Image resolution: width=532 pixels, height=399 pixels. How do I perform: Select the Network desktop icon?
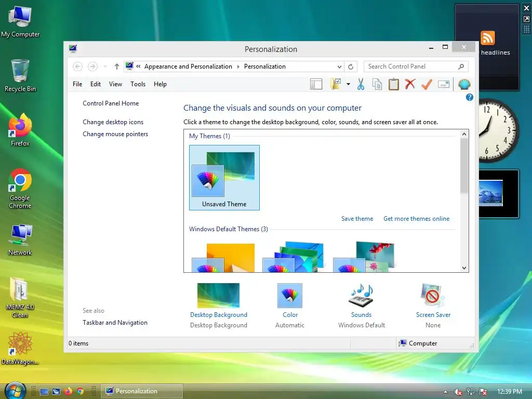[20, 240]
